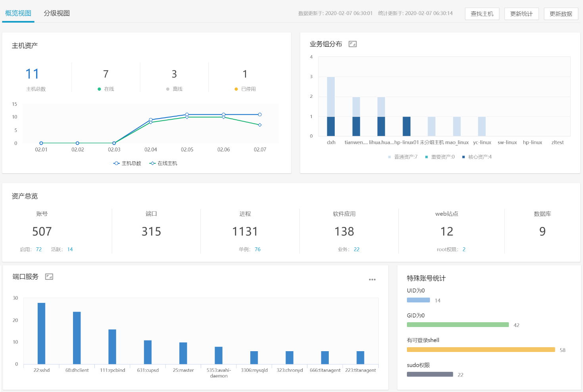The height and width of the screenshot is (392, 583).
Task: Open the 活跃 accounts count 14
Action: pos(70,249)
